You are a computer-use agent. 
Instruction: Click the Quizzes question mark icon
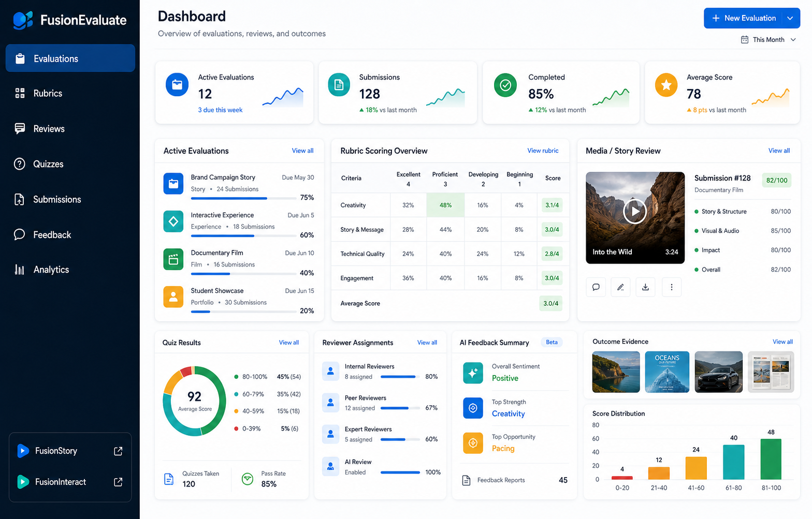point(19,164)
